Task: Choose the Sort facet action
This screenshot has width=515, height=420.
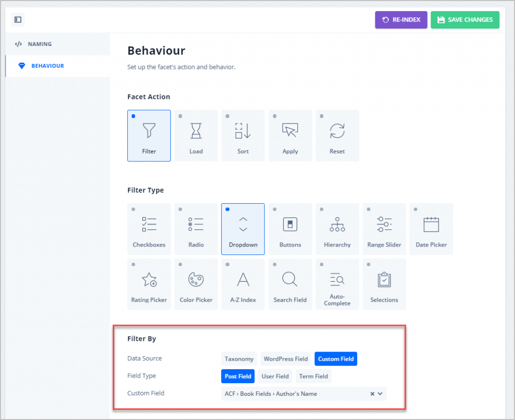Action: pos(243,135)
